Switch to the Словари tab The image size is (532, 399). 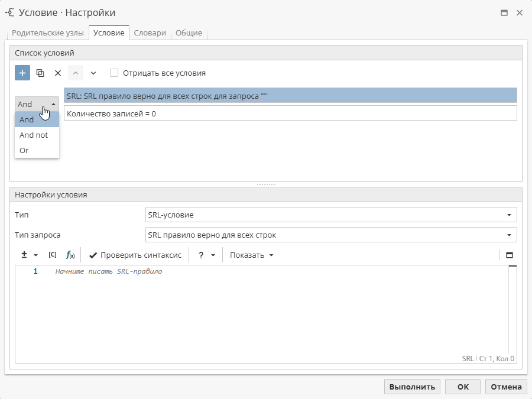click(x=150, y=33)
